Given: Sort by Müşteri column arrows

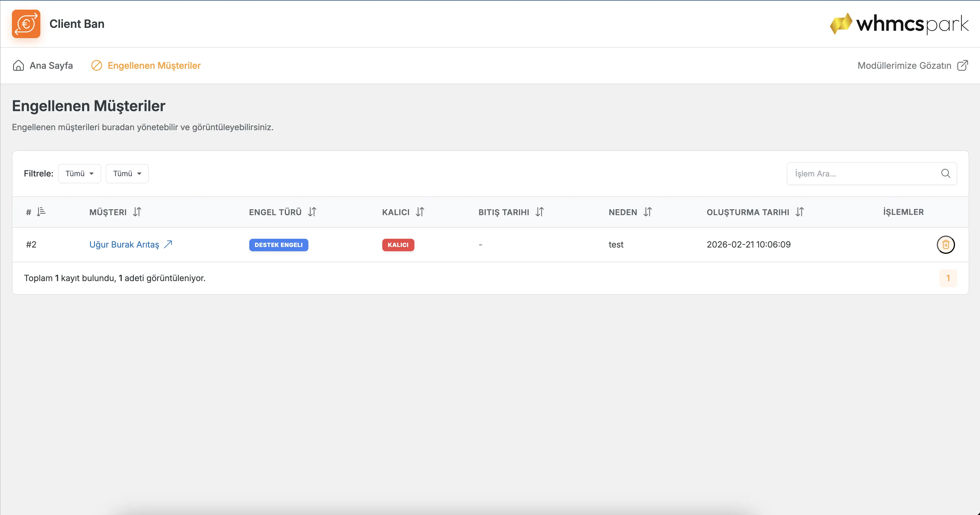Looking at the screenshot, I should pyautogui.click(x=137, y=212).
